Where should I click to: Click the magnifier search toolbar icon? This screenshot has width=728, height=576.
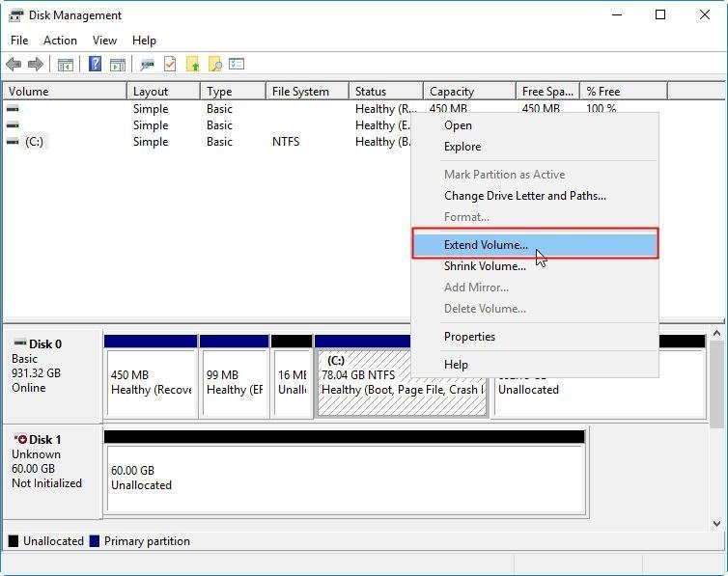click(x=215, y=65)
